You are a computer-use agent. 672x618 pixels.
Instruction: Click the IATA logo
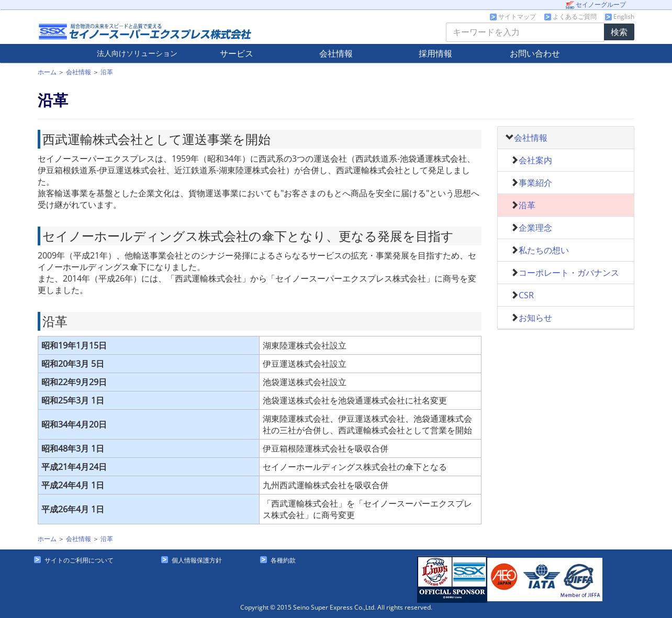541,577
